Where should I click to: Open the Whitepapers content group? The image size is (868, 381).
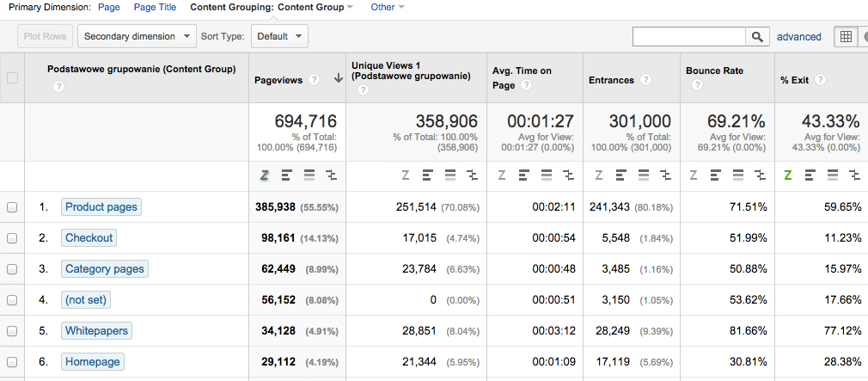[x=96, y=331]
